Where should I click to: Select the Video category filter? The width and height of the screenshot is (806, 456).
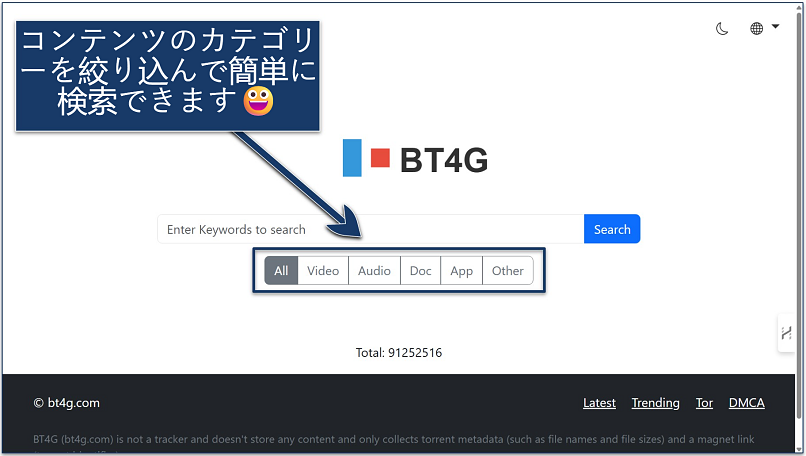click(x=323, y=270)
